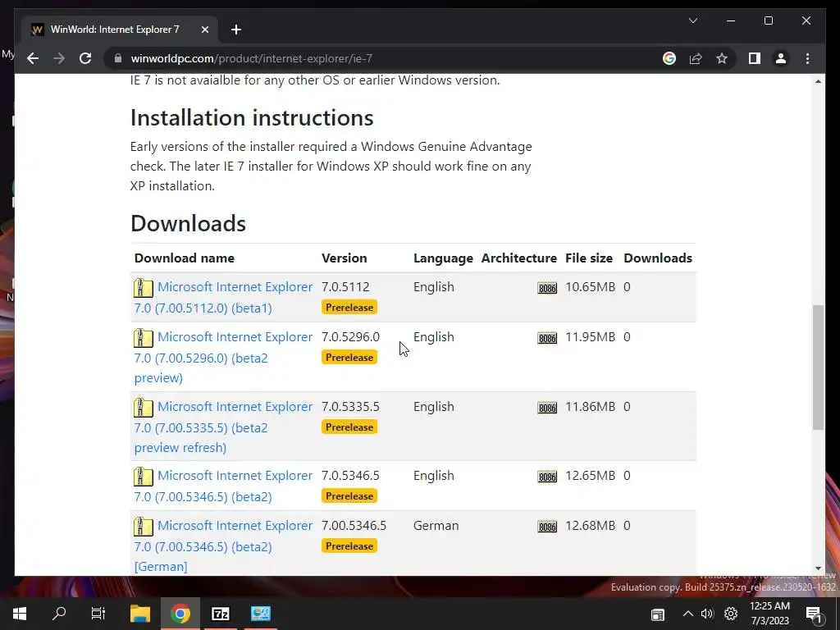The width and height of the screenshot is (840, 630).
Task: Open File Explorer from the taskbar
Action: click(140, 614)
